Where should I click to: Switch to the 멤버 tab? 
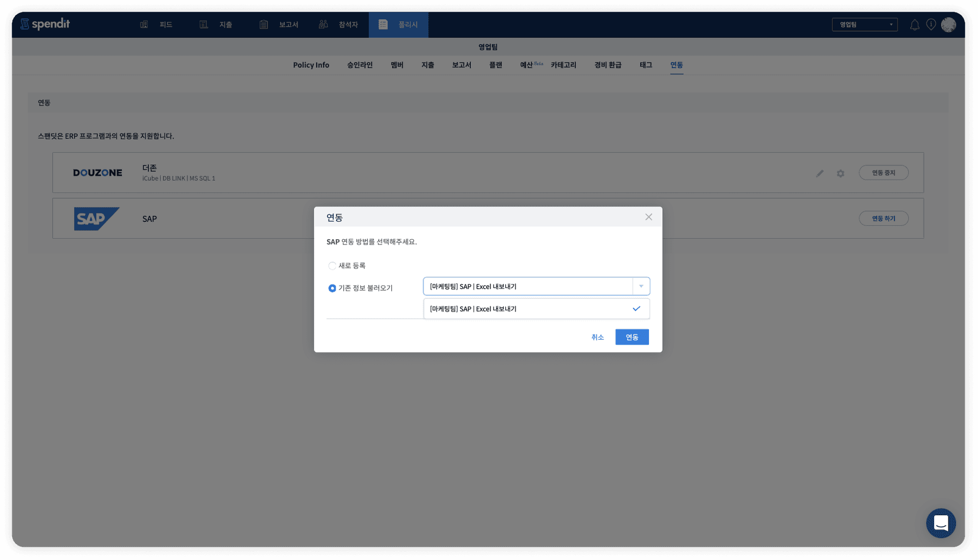[x=397, y=65]
